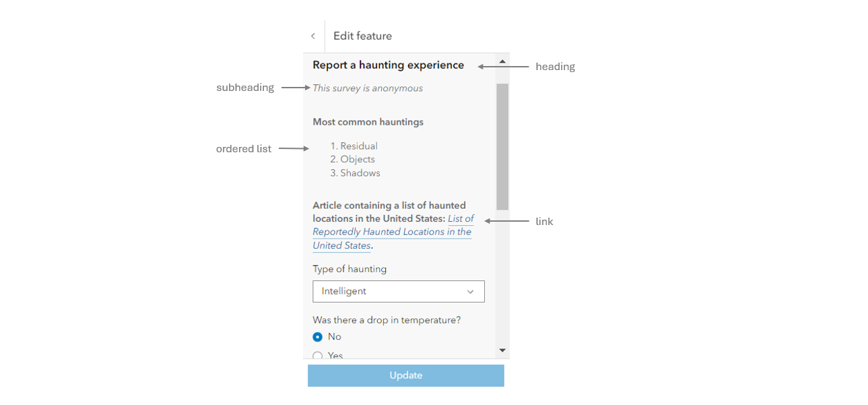Click the back chevron beside Edit feature
The height and width of the screenshot is (405, 868).
[313, 36]
